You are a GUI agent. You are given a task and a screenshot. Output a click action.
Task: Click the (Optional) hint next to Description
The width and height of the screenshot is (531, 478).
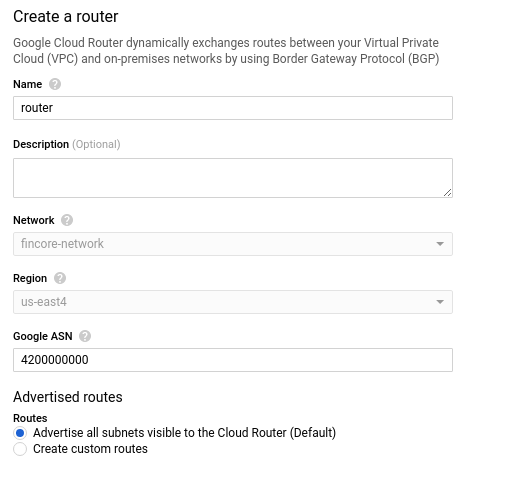96,144
